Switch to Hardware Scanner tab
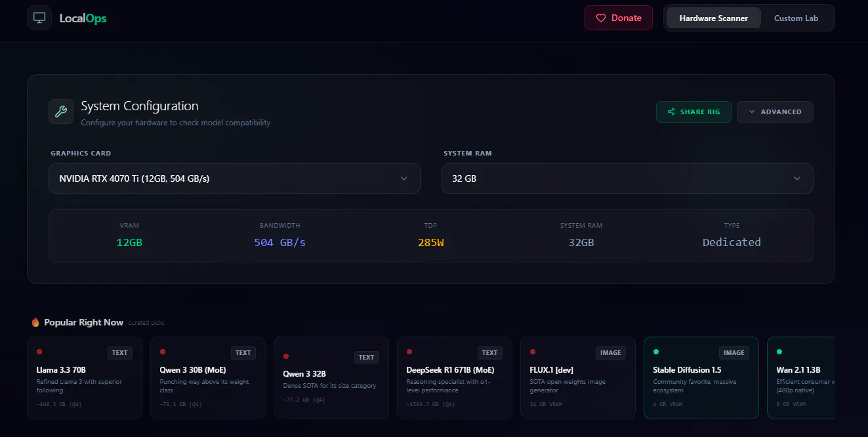This screenshot has height=437, width=868. click(714, 18)
